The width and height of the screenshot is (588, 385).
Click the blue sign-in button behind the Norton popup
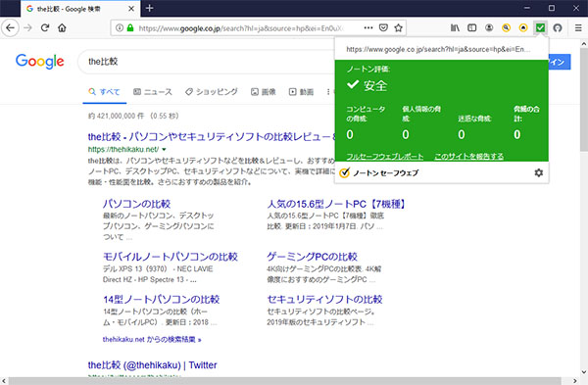pos(560,62)
